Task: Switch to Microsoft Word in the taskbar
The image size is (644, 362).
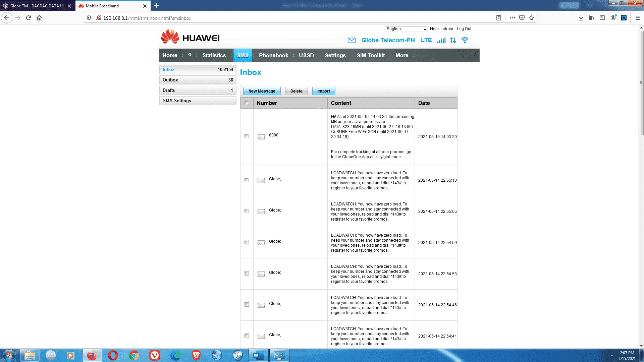Action: tap(259, 355)
